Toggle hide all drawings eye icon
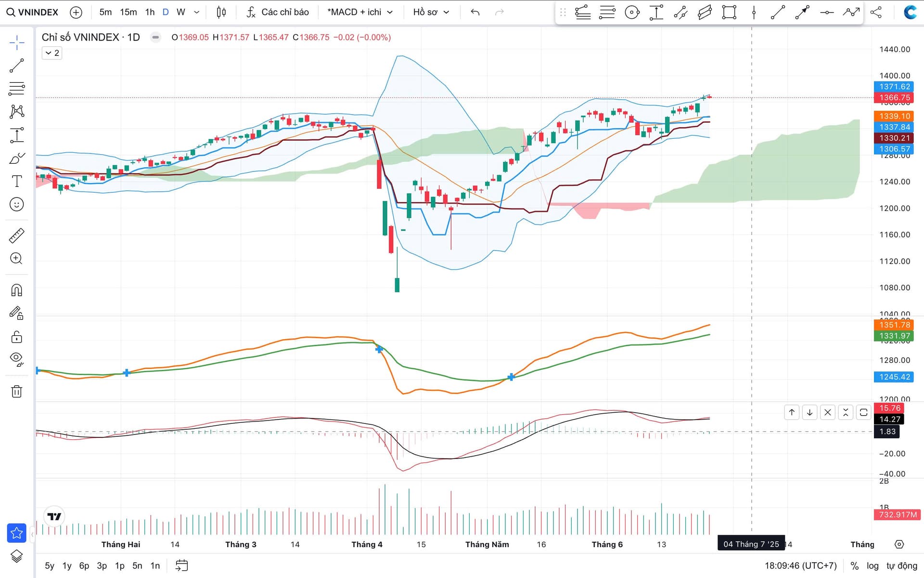924x578 pixels. 16,359
